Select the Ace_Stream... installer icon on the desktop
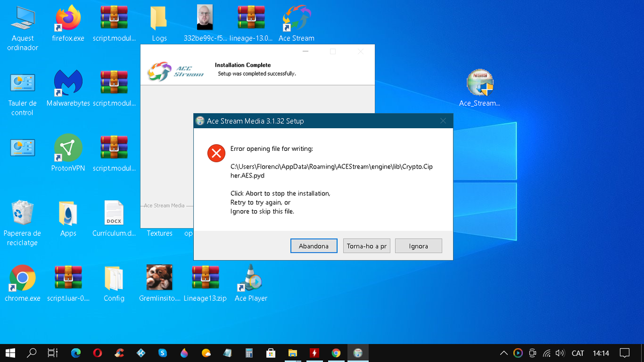644x362 pixels. coord(479,88)
